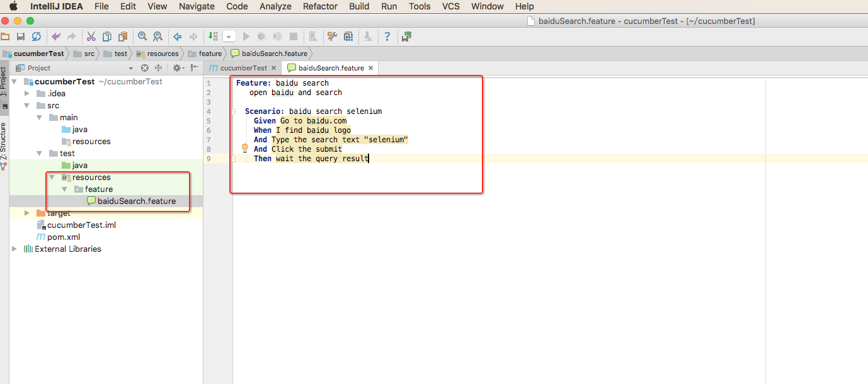Image resolution: width=868 pixels, height=384 pixels.
Task: Click the Undo arrow icon
Action: coord(56,37)
